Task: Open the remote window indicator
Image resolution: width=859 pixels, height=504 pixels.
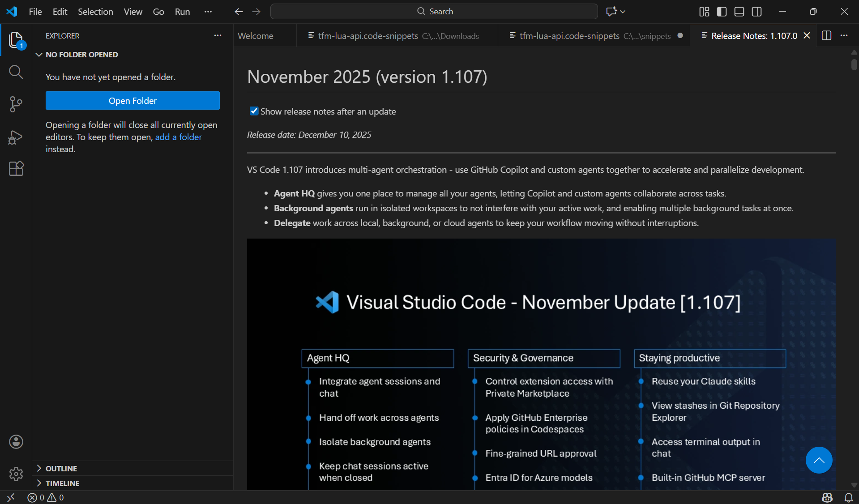Action: click(x=11, y=497)
